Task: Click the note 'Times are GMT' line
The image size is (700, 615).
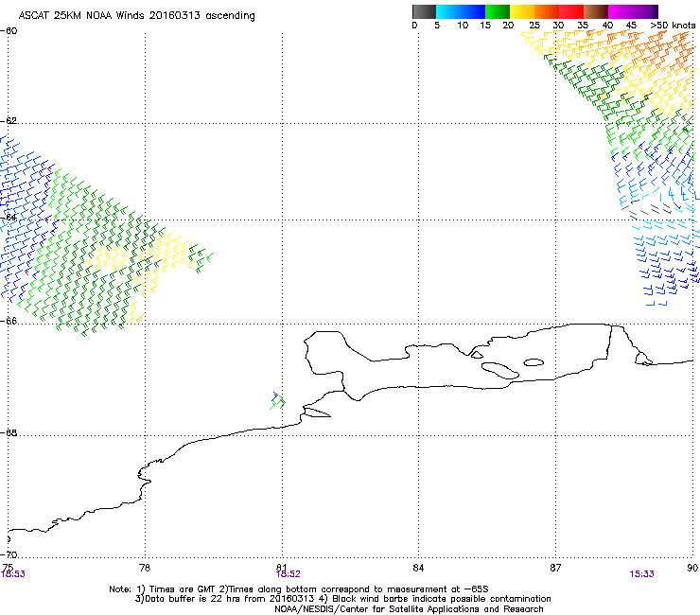Action: 299,589
